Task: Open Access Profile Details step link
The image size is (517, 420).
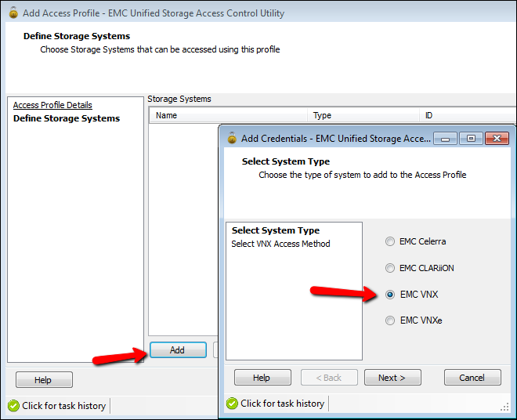Action: pos(52,105)
